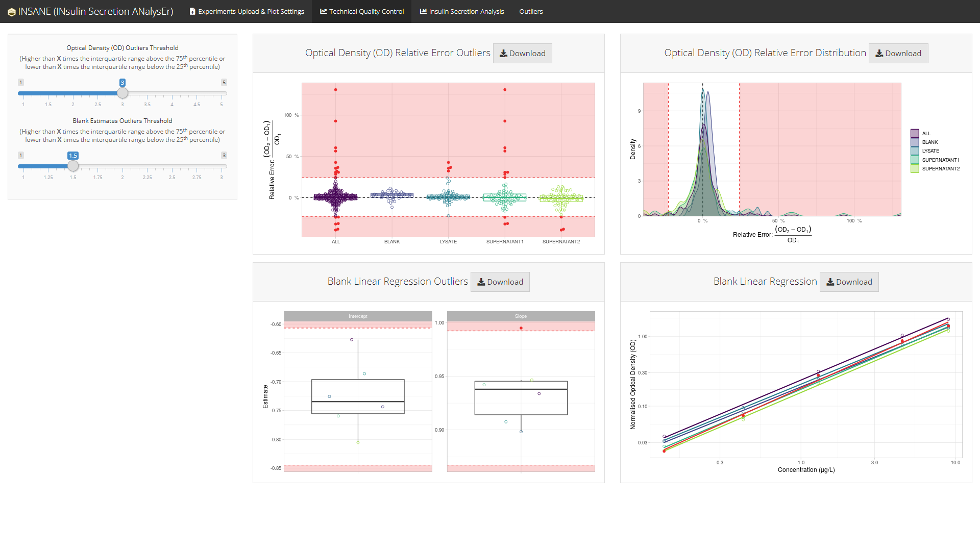
Task: Download the Blank Linear Regression plot
Action: [849, 282]
